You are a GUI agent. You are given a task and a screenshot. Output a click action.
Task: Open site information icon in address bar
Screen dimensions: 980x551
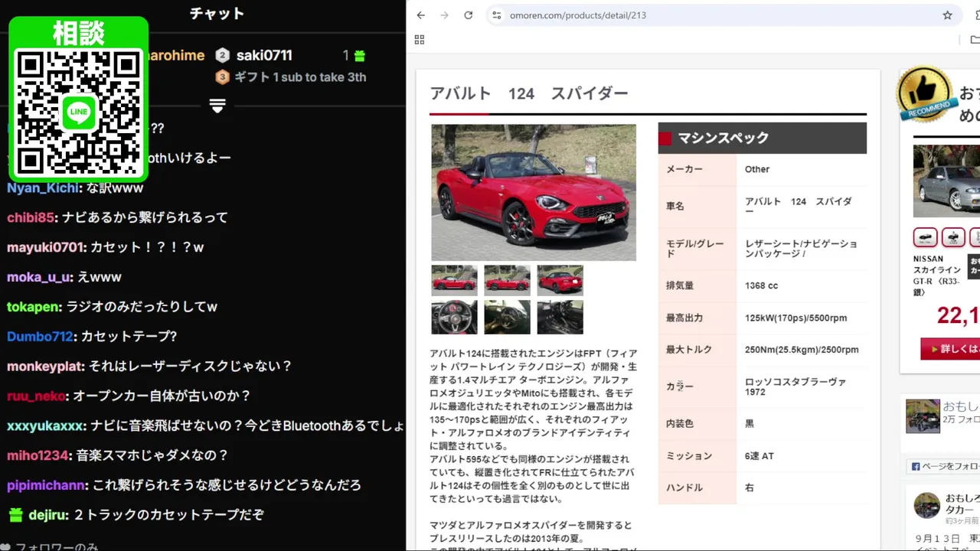496,15
